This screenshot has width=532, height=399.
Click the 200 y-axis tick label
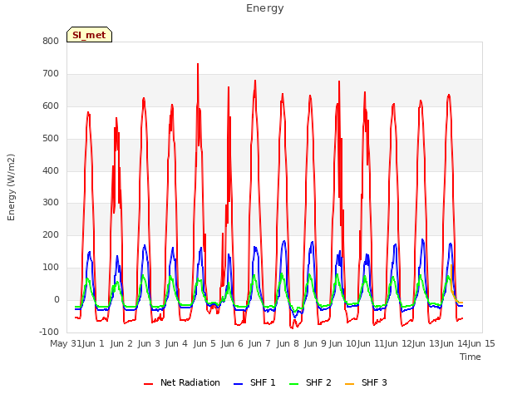click(51, 235)
